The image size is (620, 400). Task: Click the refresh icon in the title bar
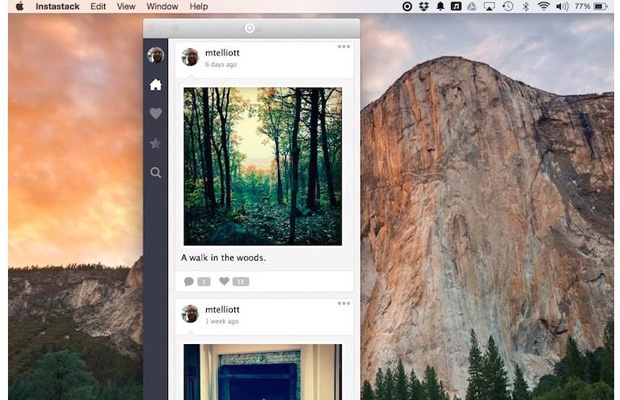(250, 28)
